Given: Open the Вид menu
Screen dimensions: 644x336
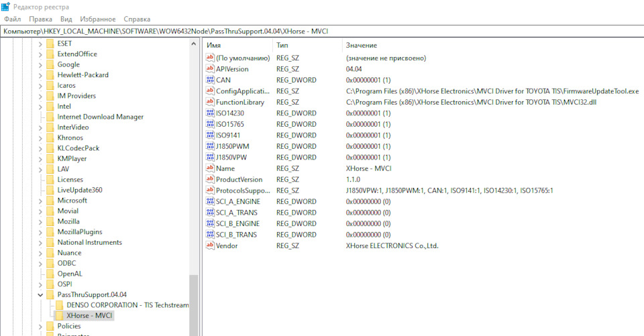Looking at the screenshot, I should [66, 19].
